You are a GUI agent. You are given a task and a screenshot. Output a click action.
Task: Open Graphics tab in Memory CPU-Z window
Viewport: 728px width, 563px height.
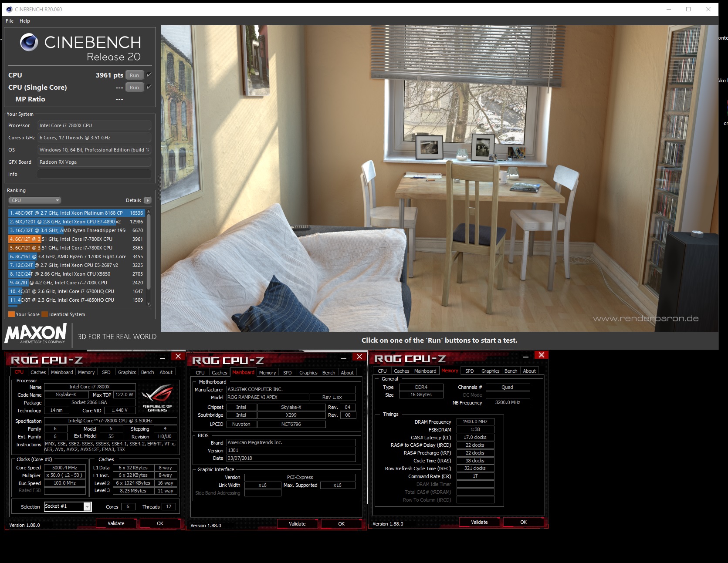click(491, 371)
